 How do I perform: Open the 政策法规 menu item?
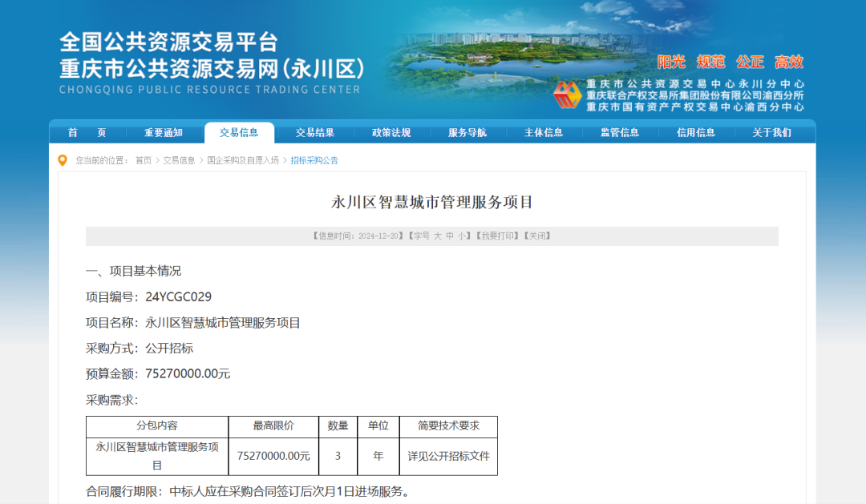(391, 133)
